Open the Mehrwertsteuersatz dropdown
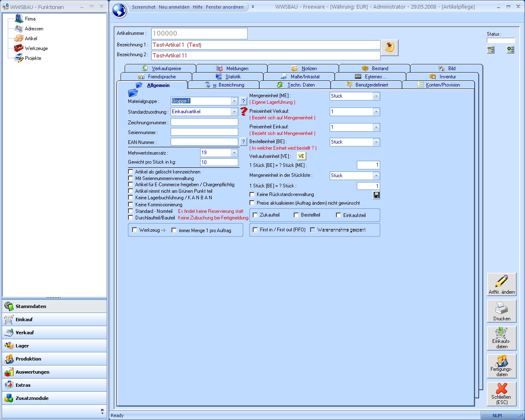Viewport: 525px width, 420px height. coord(234,153)
